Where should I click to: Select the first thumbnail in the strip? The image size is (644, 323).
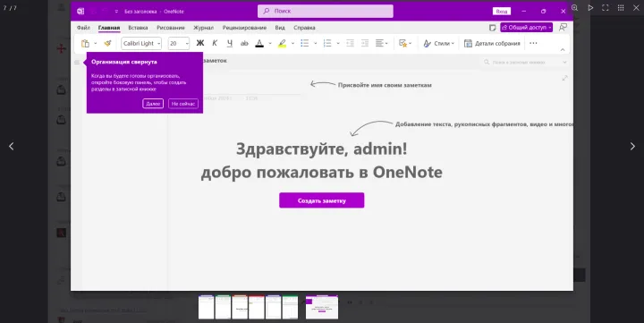coord(207,307)
